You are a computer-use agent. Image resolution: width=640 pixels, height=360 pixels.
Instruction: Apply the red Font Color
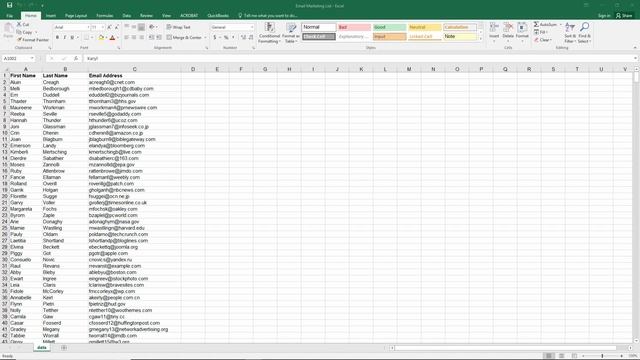(112, 38)
